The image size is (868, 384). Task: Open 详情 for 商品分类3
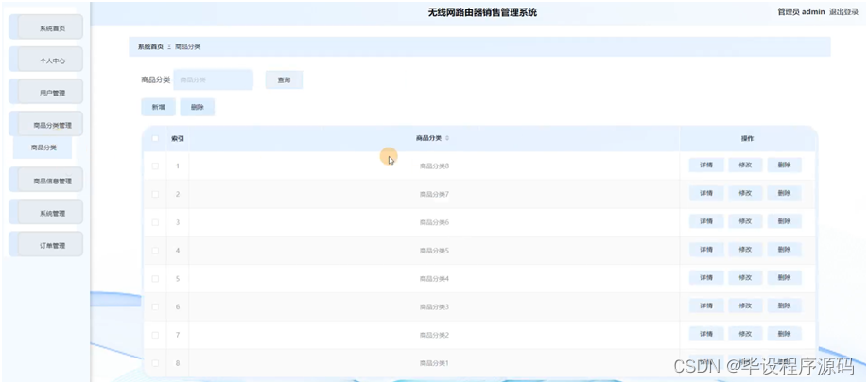pyautogui.click(x=706, y=305)
